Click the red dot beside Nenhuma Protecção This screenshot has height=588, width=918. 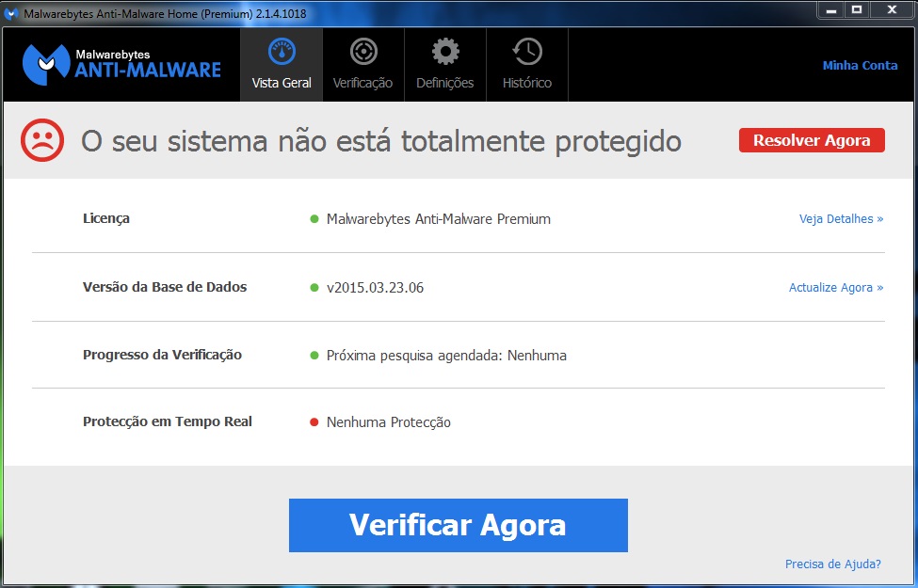tap(314, 421)
